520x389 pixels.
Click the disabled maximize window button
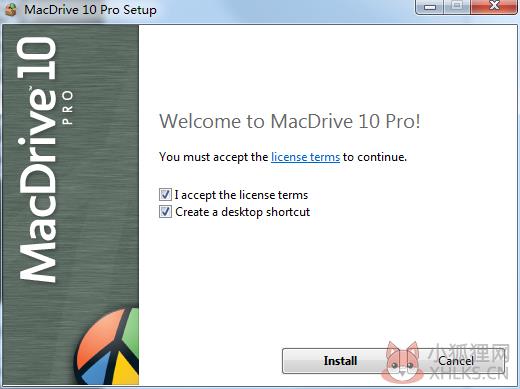point(457,7)
